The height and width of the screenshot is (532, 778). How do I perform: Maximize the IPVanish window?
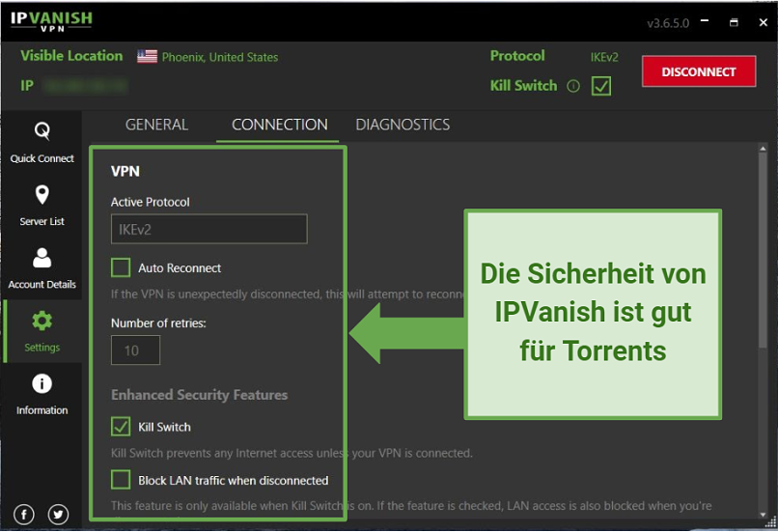pyautogui.click(x=734, y=22)
